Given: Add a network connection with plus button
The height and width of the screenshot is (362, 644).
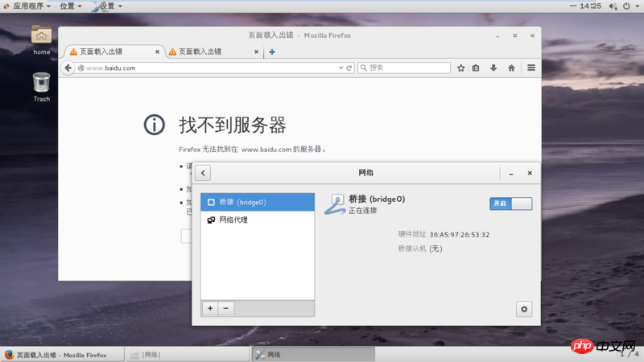Looking at the screenshot, I should coord(210,308).
